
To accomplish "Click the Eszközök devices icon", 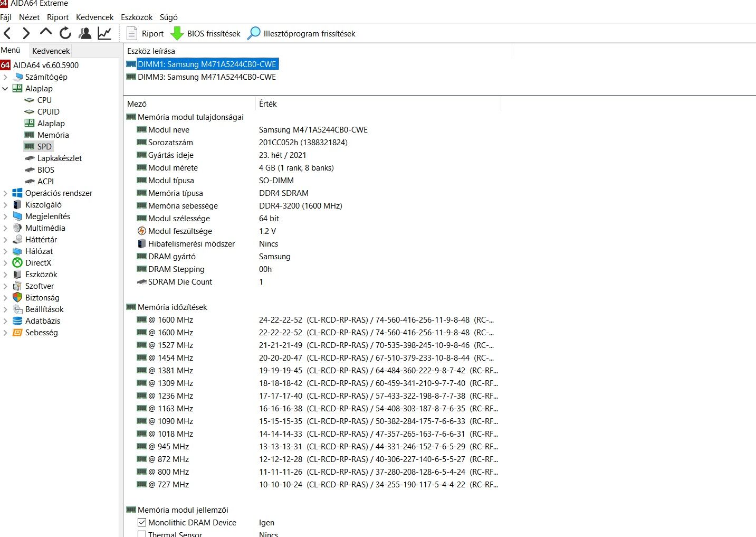I will click(x=17, y=274).
